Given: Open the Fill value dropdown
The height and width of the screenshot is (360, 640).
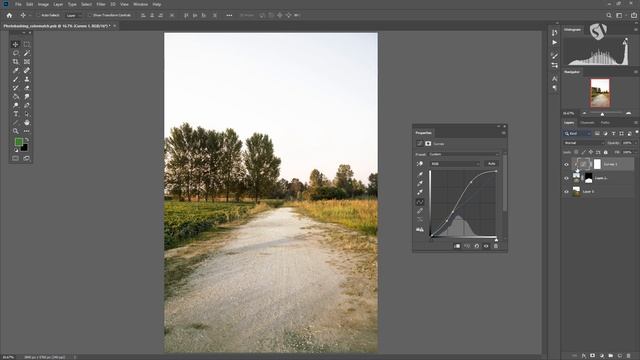Looking at the screenshot, I should point(629,152).
